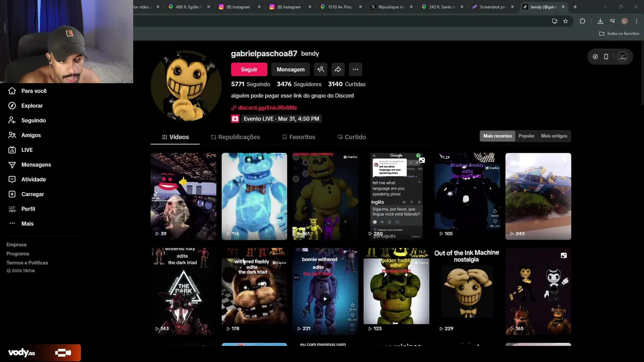Click Termos e Políticas footer link
Image resolution: width=644 pixels, height=362 pixels.
[27, 263]
